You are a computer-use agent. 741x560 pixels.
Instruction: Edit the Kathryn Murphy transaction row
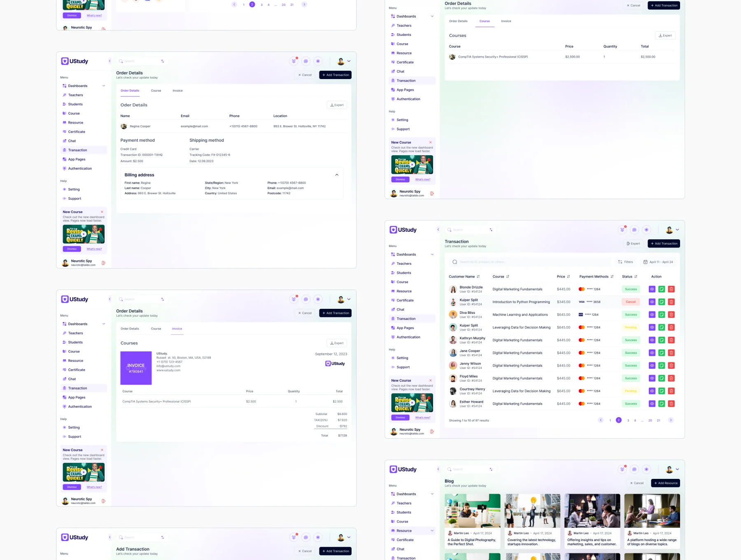(x=662, y=340)
